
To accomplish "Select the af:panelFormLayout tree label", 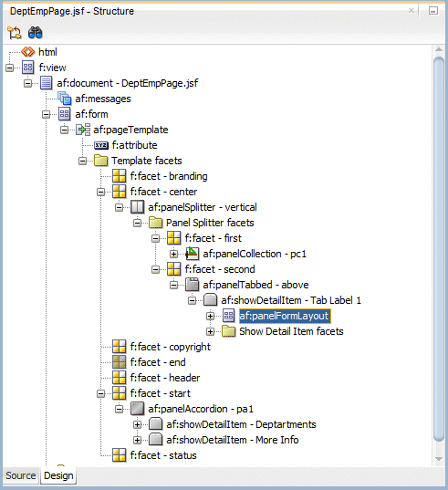I will click(x=285, y=316).
